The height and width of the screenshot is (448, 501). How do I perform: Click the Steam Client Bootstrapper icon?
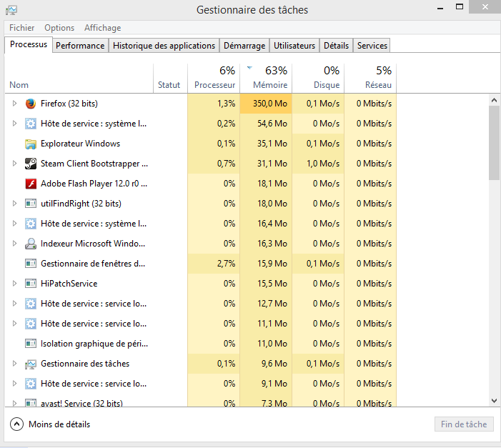pyautogui.click(x=31, y=164)
